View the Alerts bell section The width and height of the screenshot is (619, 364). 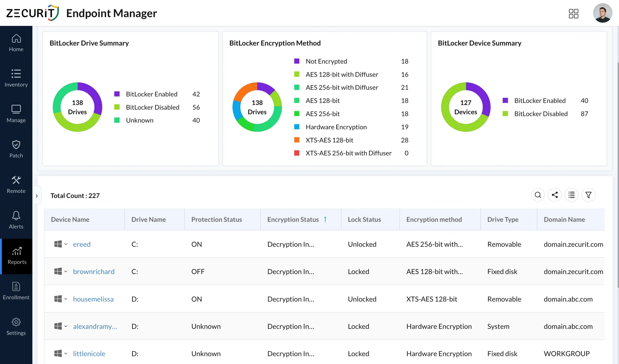point(16,220)
